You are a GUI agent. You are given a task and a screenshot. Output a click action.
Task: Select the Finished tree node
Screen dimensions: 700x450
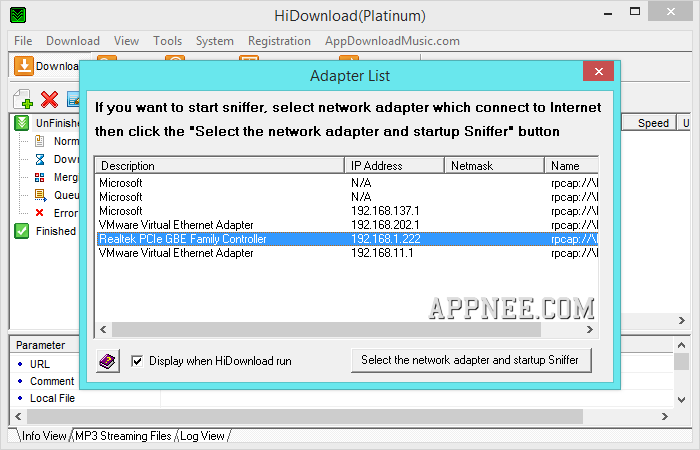tap(56, 231)
